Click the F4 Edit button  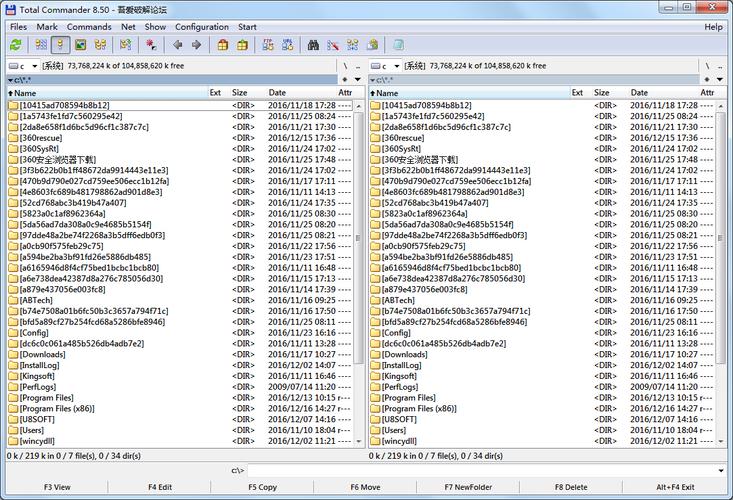(160, 487)
